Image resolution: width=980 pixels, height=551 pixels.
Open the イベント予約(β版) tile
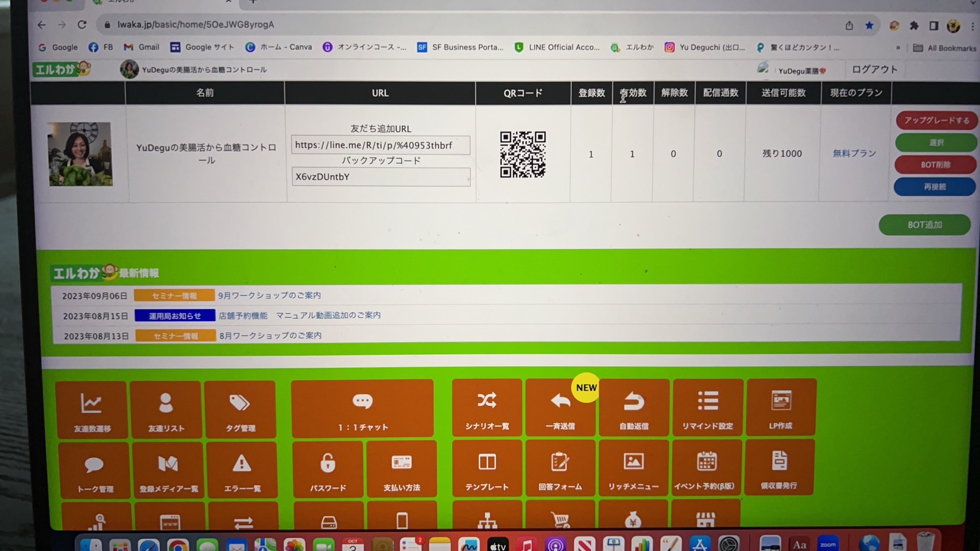706,467
